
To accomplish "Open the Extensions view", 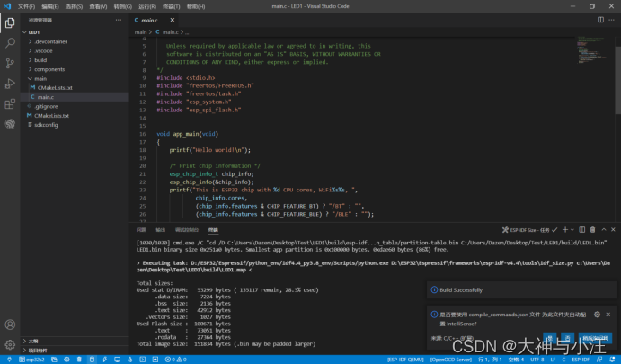I will 10,103.
